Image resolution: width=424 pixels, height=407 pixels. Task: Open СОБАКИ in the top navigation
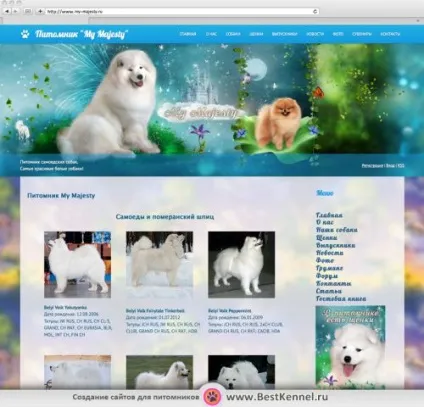tap(233, 34)
